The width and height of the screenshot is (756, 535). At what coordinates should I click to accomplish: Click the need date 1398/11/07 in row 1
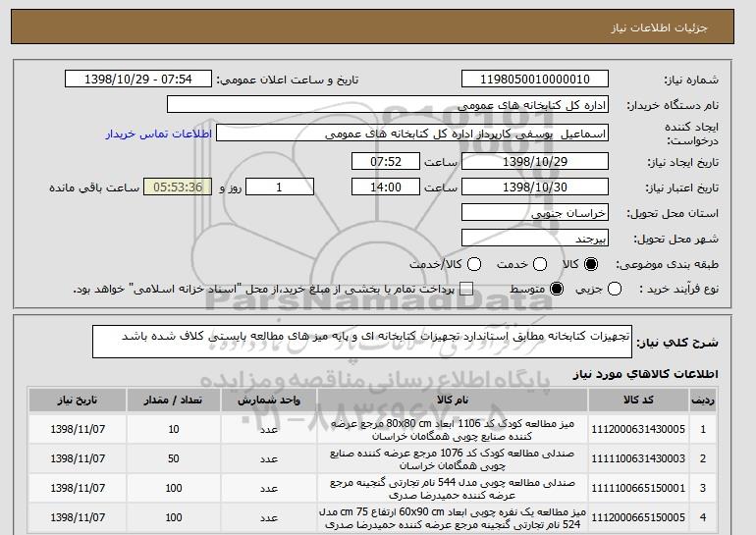click(x=78, y=429)
